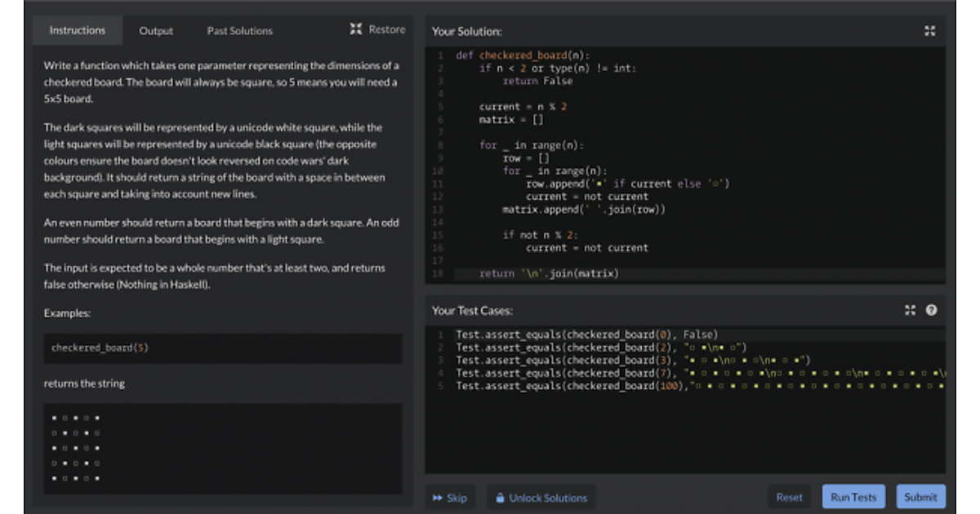The height and width of the screenshot is (514, 980).
Task: Open the test cases help question mark
Action: (931, 310)
